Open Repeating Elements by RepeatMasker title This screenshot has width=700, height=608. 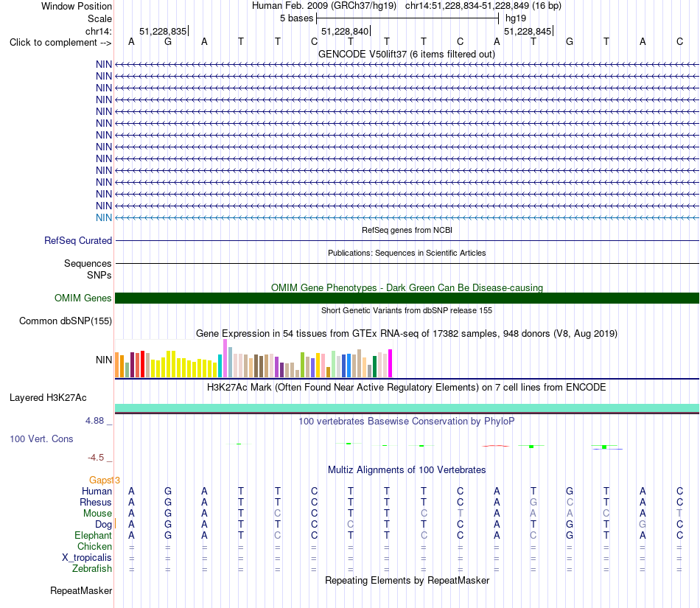click(407, 580)
